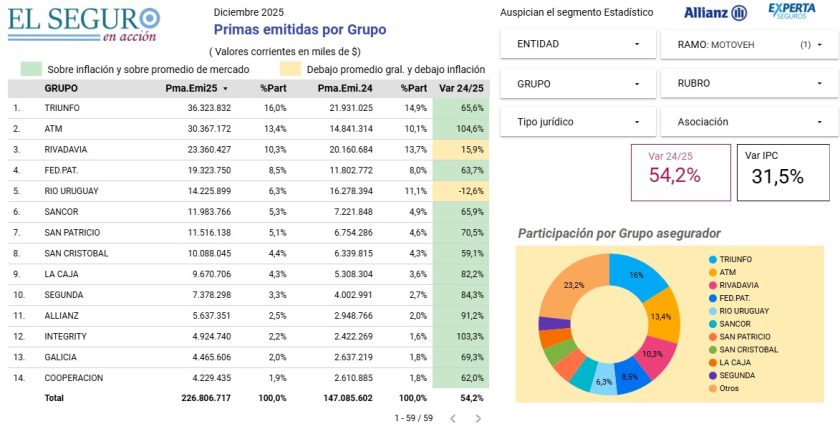Select Otros legend entry in chart

(x=724, y=388)
